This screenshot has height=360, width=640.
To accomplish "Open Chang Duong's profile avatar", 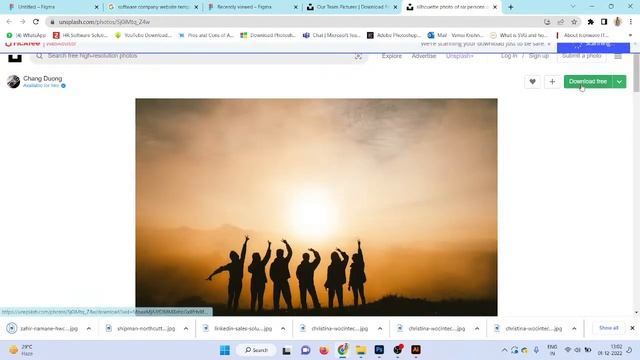I will tap(13, 82).
